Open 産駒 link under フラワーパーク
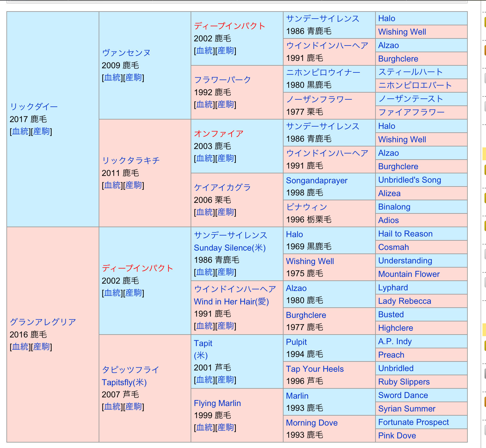The width and height of the screenshot is (486, 448). [x=226, y=104]
